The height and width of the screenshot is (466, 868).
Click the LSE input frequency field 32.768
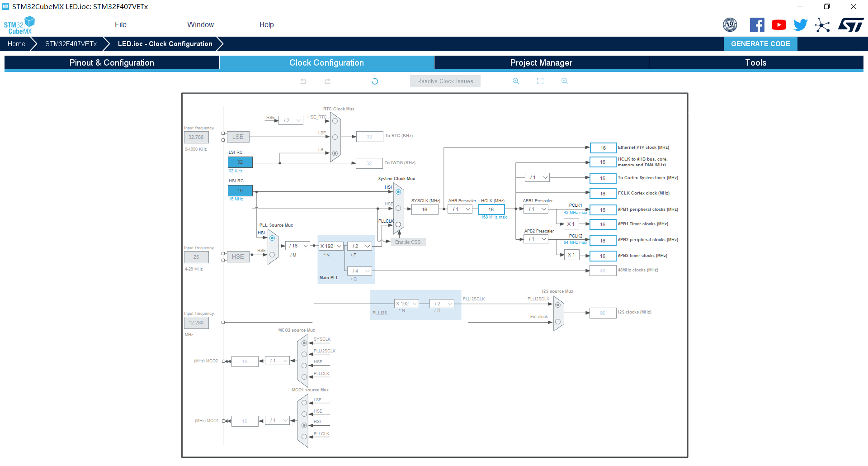[196, 137]
